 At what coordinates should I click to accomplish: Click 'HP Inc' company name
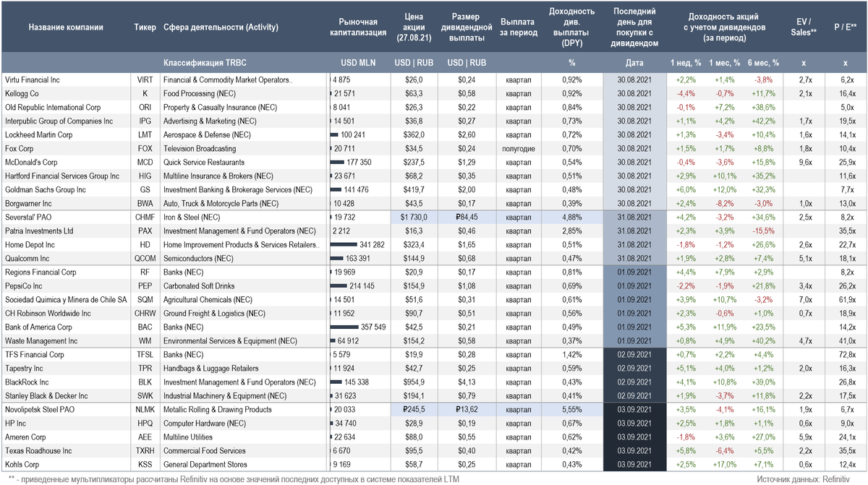point(16,424)
